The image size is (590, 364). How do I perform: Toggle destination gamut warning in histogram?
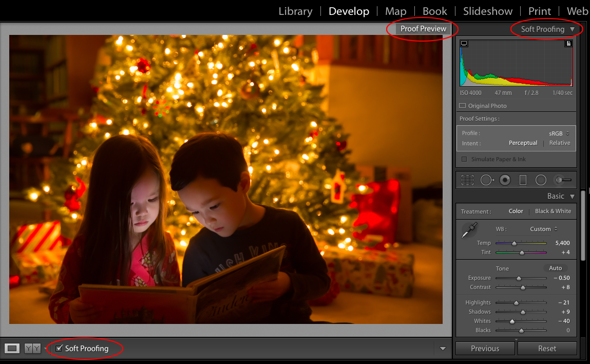tap(568, 44)
